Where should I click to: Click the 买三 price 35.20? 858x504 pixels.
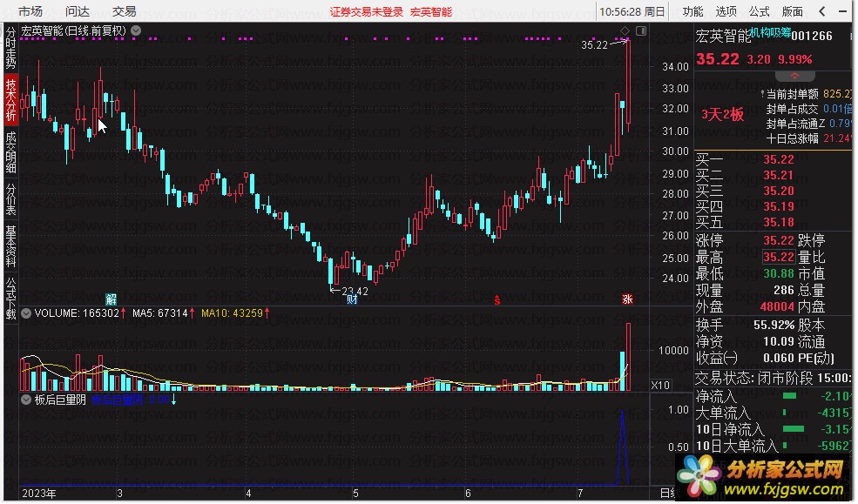tap(779, 192)
